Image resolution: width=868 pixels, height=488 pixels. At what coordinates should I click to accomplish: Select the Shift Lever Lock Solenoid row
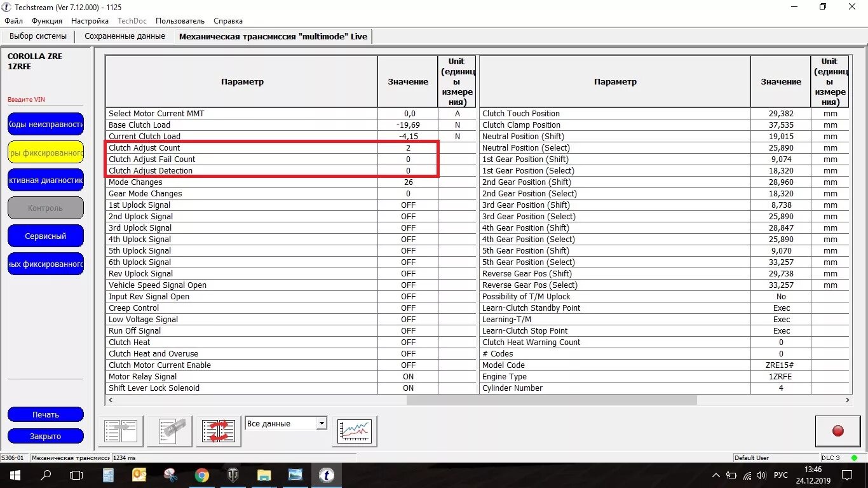tap(290, 388)
